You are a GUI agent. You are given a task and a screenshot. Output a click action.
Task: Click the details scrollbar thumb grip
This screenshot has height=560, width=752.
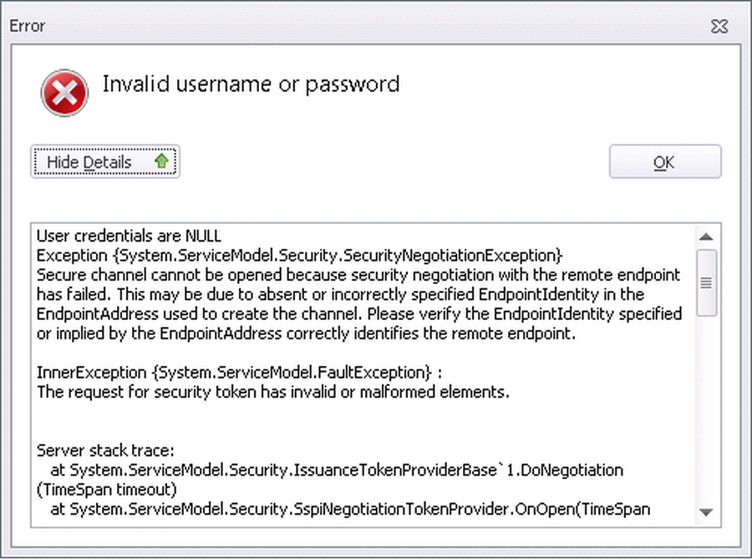pos(706,283)
